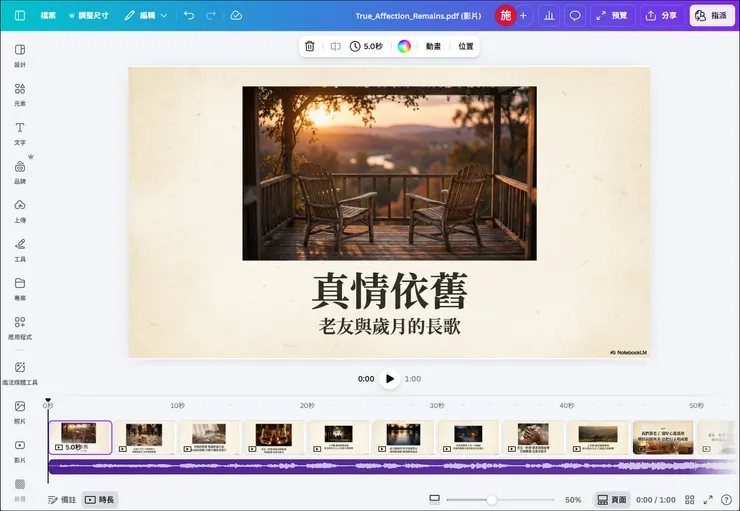Toggle the 頁面 pages view

[612, 500]
